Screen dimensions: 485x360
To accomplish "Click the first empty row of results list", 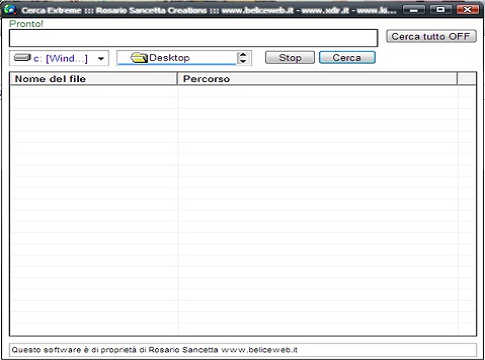I will pos(243,91).
